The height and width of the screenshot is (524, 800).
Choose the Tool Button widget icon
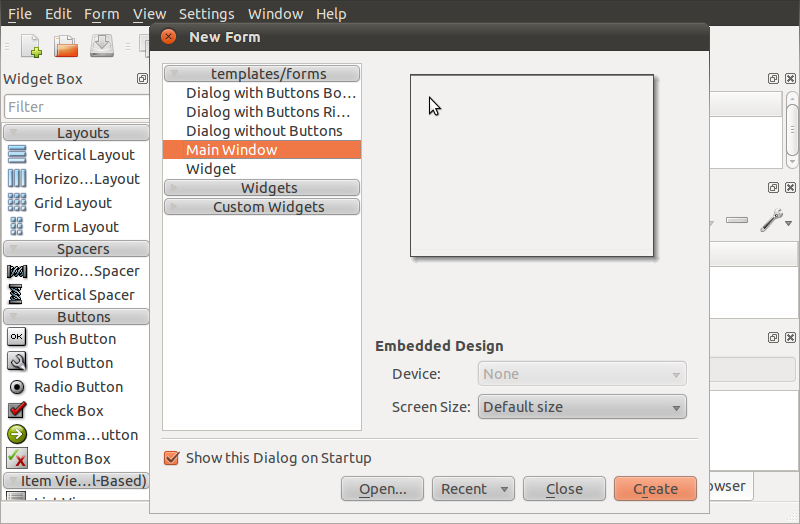point(17,362)
